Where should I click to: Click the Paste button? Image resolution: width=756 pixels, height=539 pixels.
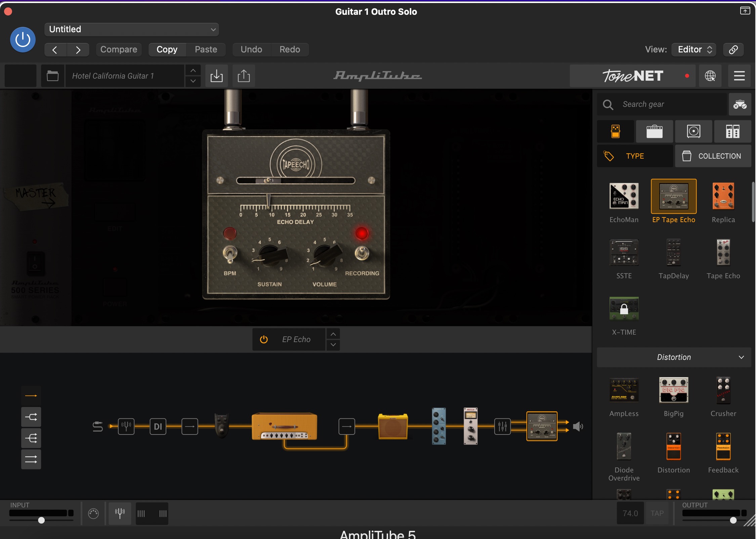click(x=206, y=50)
